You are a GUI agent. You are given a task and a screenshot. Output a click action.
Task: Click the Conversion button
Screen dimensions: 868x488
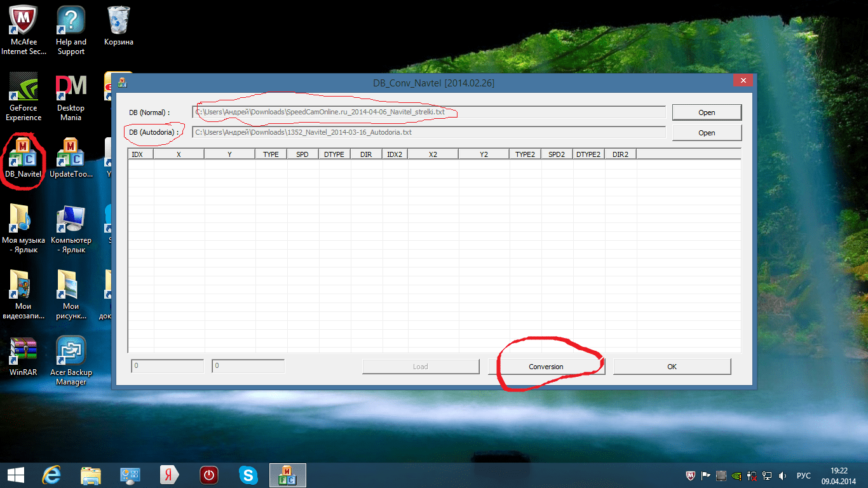click(x=546, y=367)
